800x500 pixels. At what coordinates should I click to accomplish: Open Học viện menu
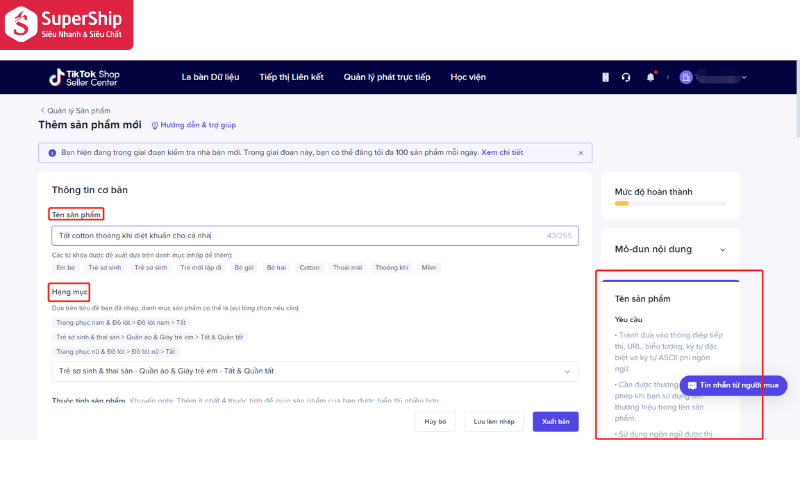click(x=468, y=77)
